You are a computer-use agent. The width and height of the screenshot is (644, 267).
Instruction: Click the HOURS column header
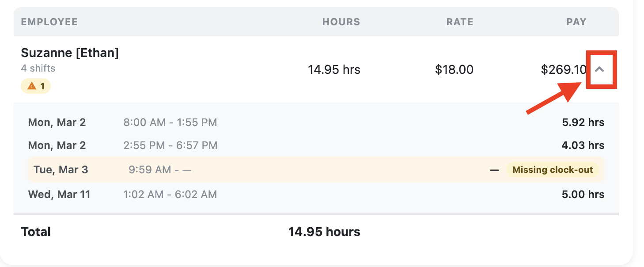pyautogui.click(x=341, y=22)
